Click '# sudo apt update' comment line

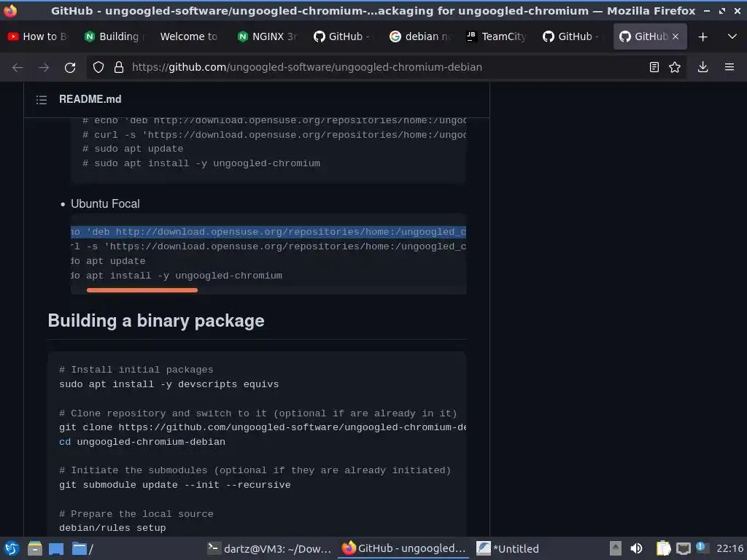click(133, 149)
